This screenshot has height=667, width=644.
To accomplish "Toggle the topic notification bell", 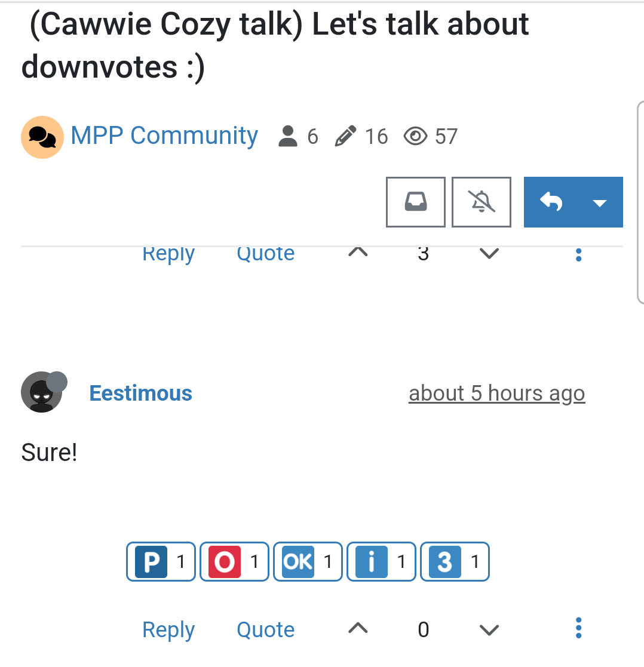I will 482,202.
